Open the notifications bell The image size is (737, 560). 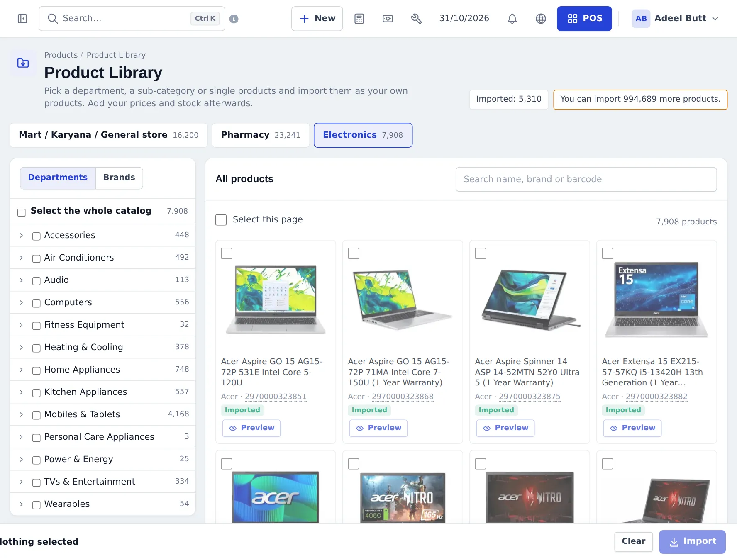pyautogui.click(x=512, y=19)
